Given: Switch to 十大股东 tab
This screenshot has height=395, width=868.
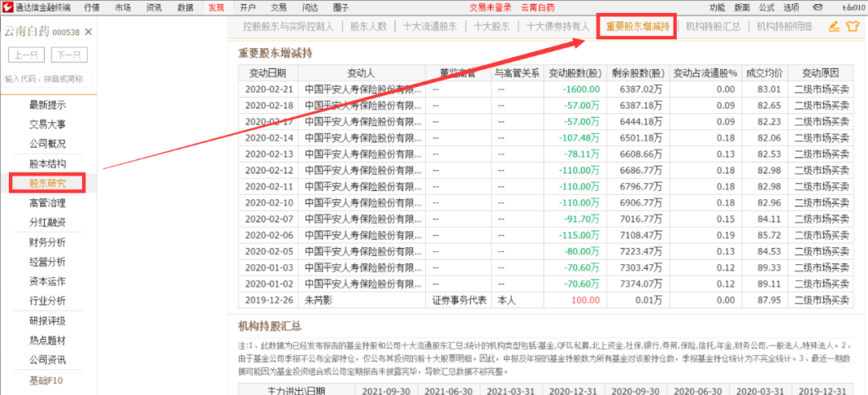Looking at the screenshot, I should [x=492, y=26].
